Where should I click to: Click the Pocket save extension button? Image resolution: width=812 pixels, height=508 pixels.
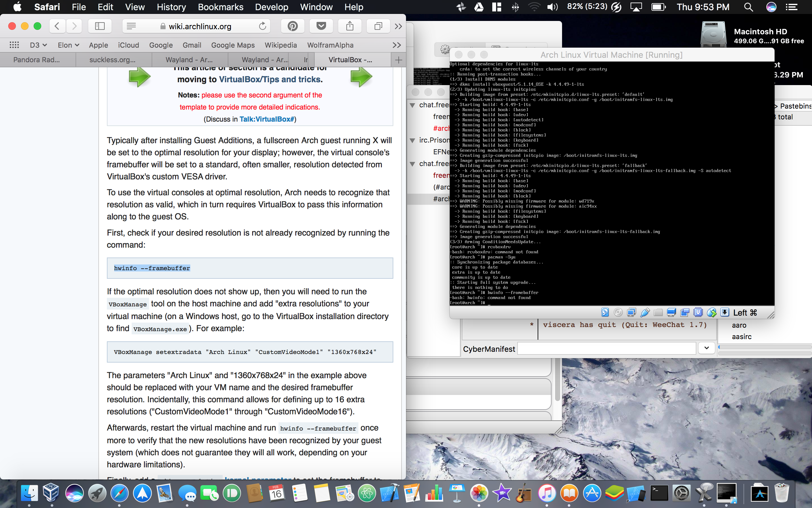click(321, 26)
